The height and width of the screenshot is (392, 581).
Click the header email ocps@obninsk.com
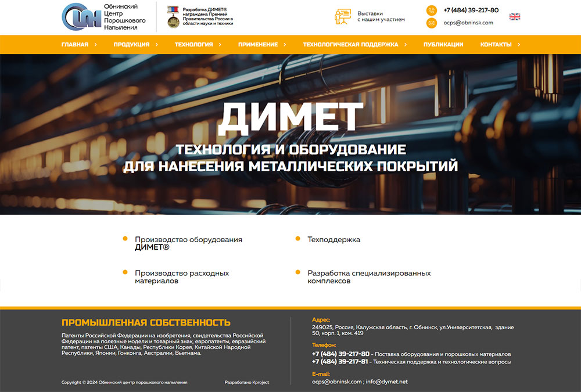[x=468, y=23]
